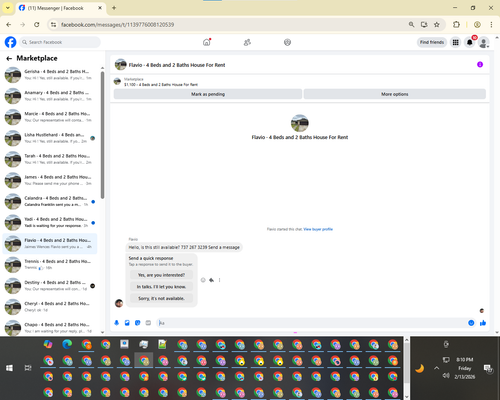The image size is (500, 400).
Task: Open the Destiny conversation
Action: point(50,286)
